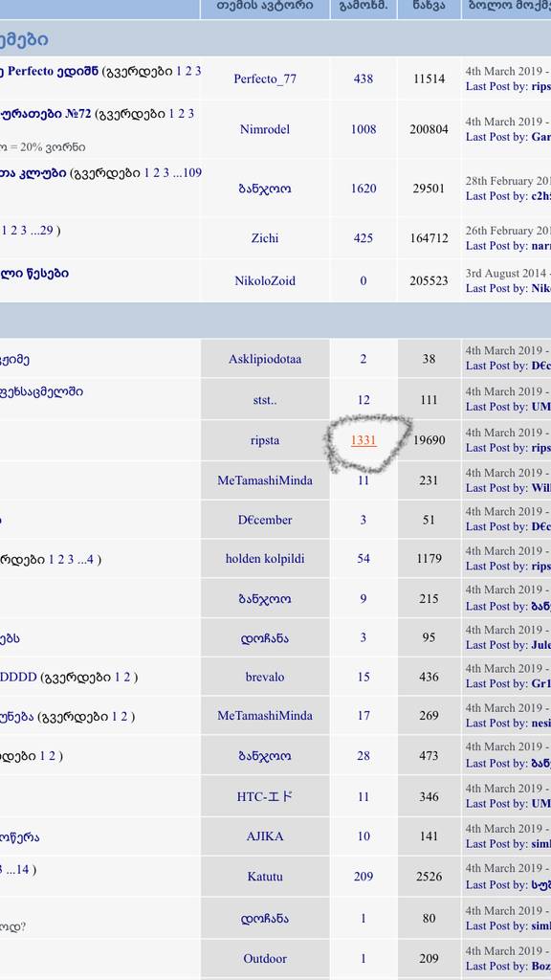Open Nimrodel author profile

tap(264, 129)
